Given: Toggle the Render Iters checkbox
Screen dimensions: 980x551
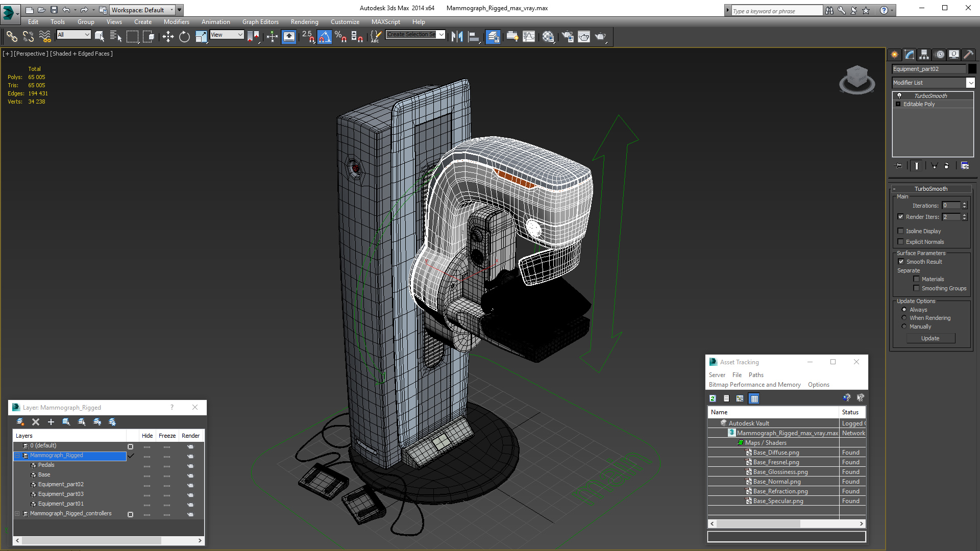Looking at the screenshot, I should [901, 217].
